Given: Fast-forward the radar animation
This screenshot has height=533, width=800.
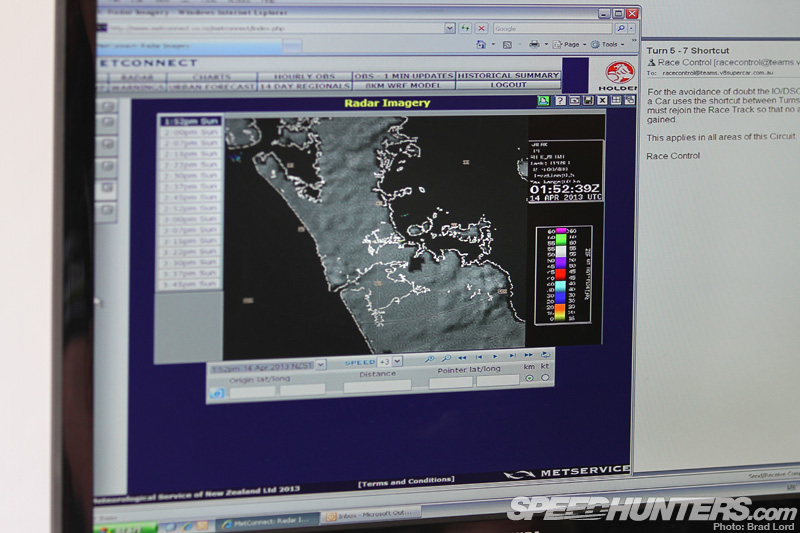Looking at the screenshot, I should (529, 355).
